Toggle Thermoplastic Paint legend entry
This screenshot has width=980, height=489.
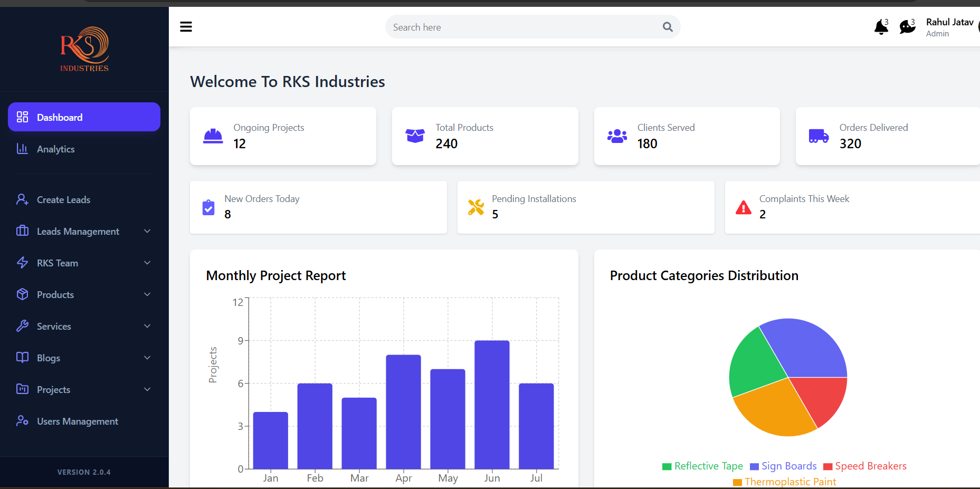pos(785,482)
